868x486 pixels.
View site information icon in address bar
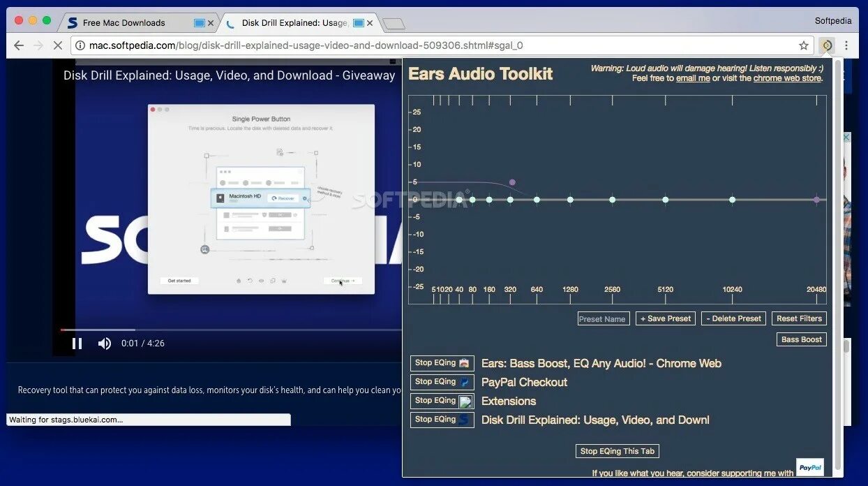[x=80, y=45]
